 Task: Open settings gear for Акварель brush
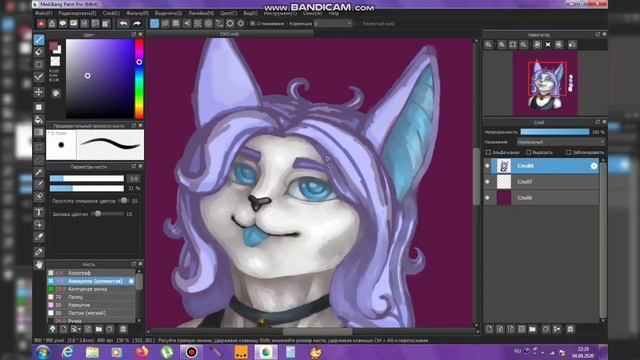[x=131, y=281]
